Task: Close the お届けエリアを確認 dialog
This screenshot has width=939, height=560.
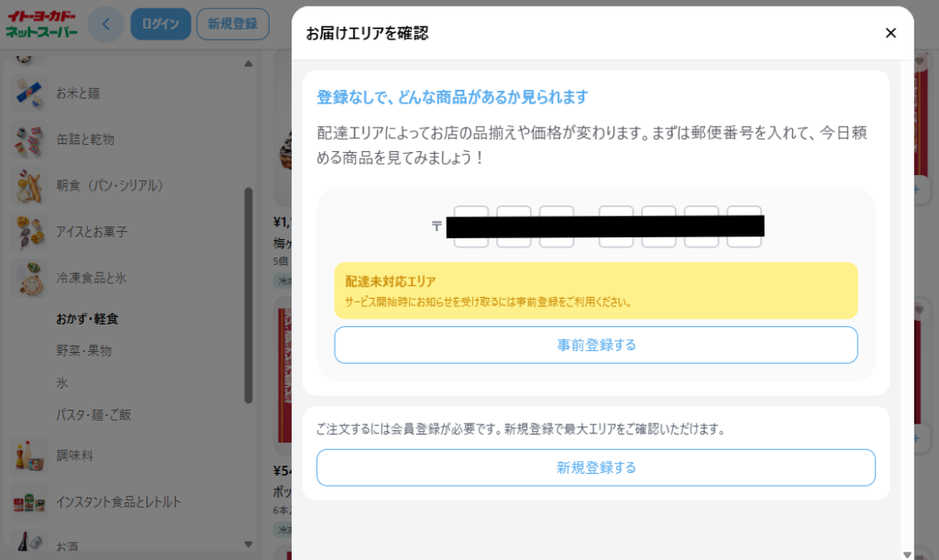Action: (890, 33)
